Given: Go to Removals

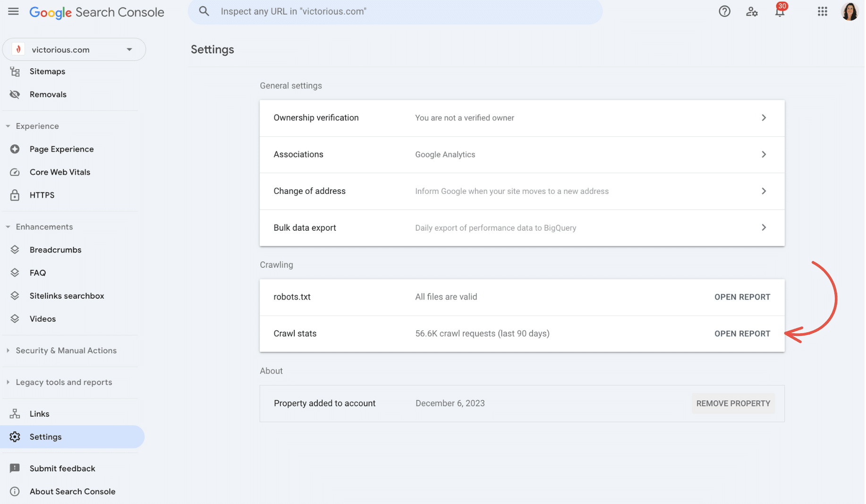Looking at the screenshot, I should coord(48,94).
